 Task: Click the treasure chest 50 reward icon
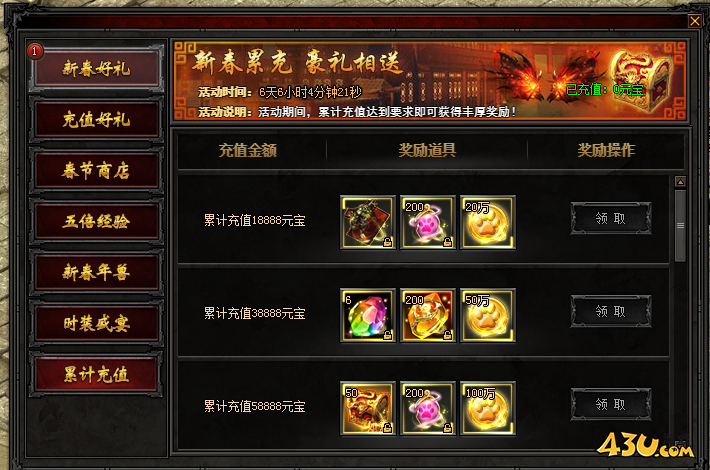(x=368, y=408)
